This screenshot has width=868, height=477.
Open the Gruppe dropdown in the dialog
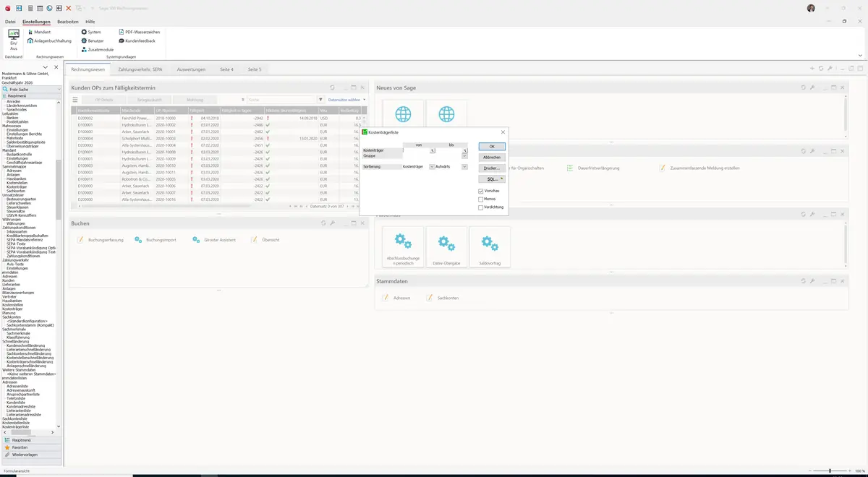tap(464, 155)
